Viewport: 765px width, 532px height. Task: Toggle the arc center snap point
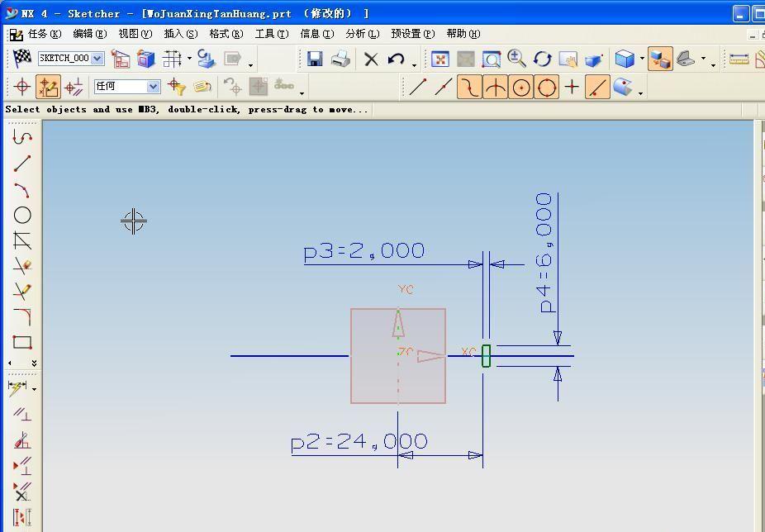click(x=520, y=87)
